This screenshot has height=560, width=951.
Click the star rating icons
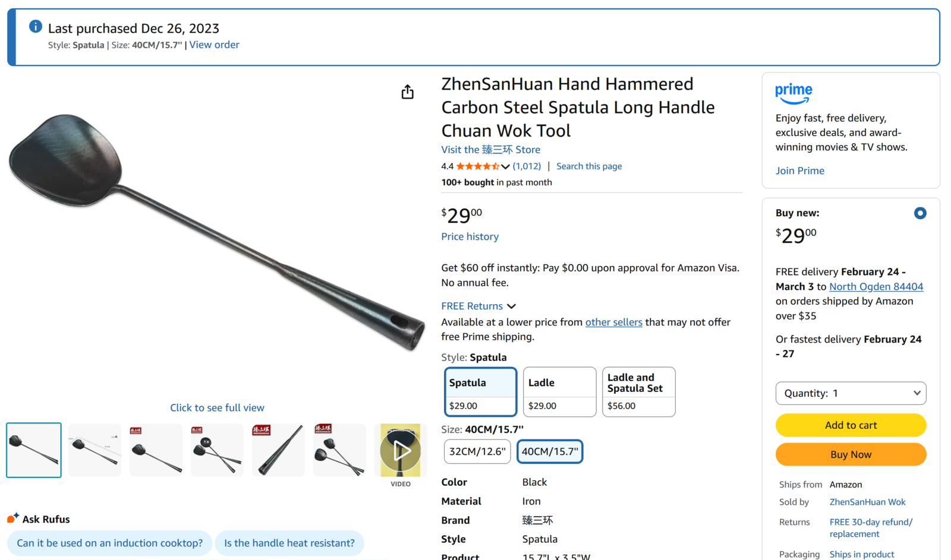(477, 166)
